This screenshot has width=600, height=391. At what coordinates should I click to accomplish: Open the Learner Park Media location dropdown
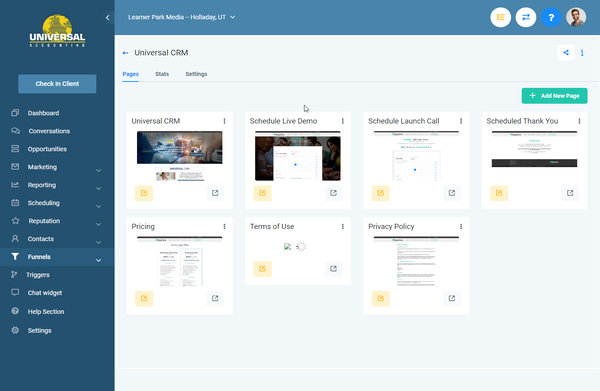pyautogui.click(x=181, y=17)
